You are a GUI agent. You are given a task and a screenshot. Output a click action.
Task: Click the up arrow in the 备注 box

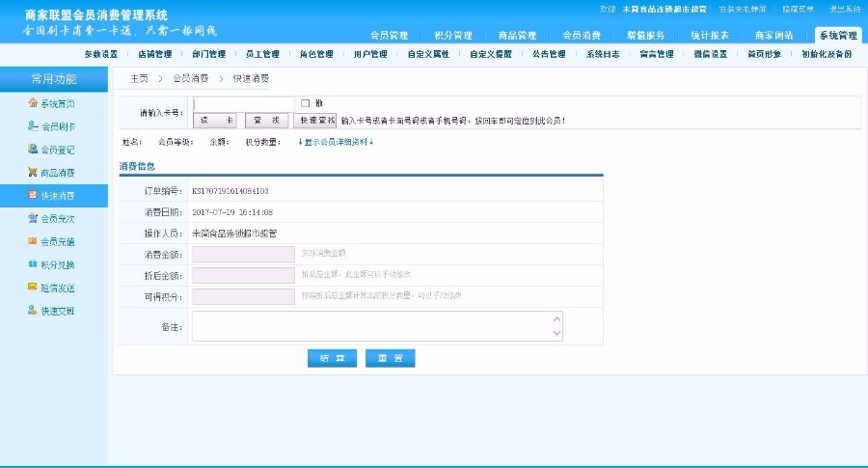pos(556,319)
